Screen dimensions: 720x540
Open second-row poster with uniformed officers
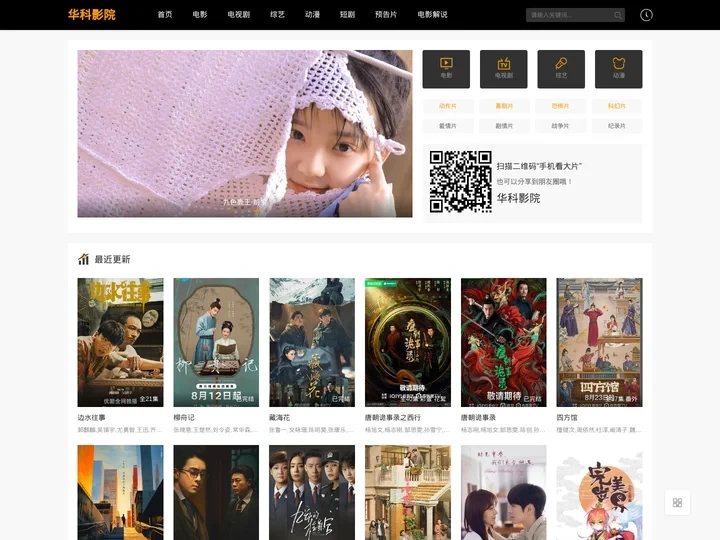tap(312, 492)
